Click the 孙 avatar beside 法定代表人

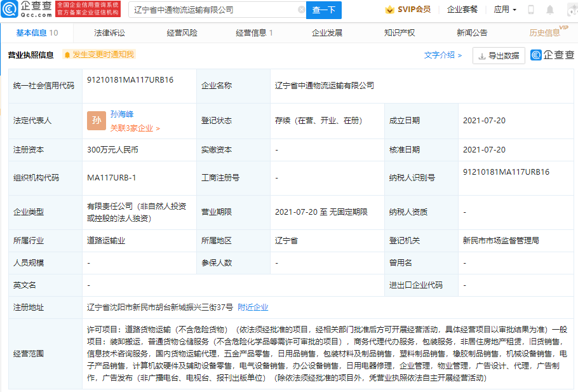pyautogui.click(x=96, y=121)
